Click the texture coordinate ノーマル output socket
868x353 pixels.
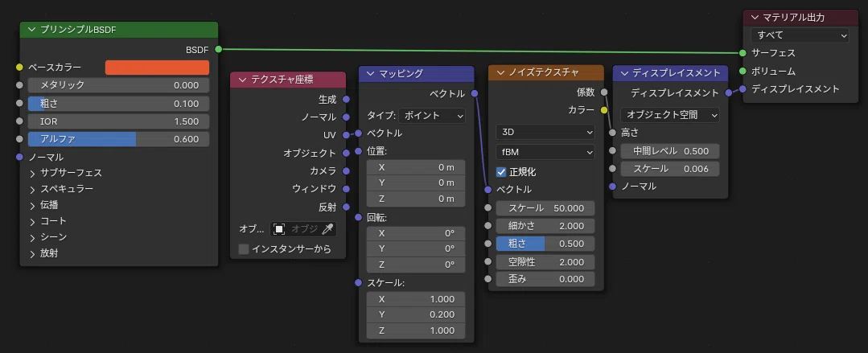[346, 117]
